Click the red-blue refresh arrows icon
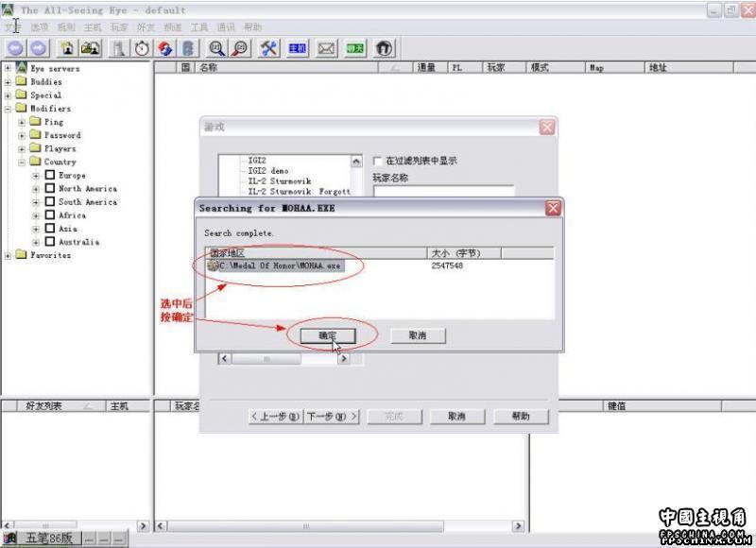This screenshot has height=548, width=756. (x=164, y=48)
